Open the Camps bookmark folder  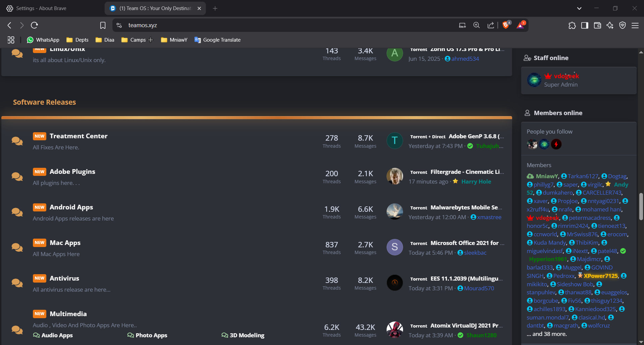pyautogui.click(x=133, y=40)
